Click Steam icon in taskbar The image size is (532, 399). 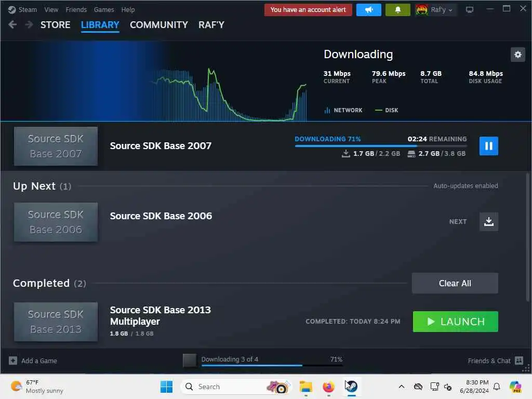[352, 387]
